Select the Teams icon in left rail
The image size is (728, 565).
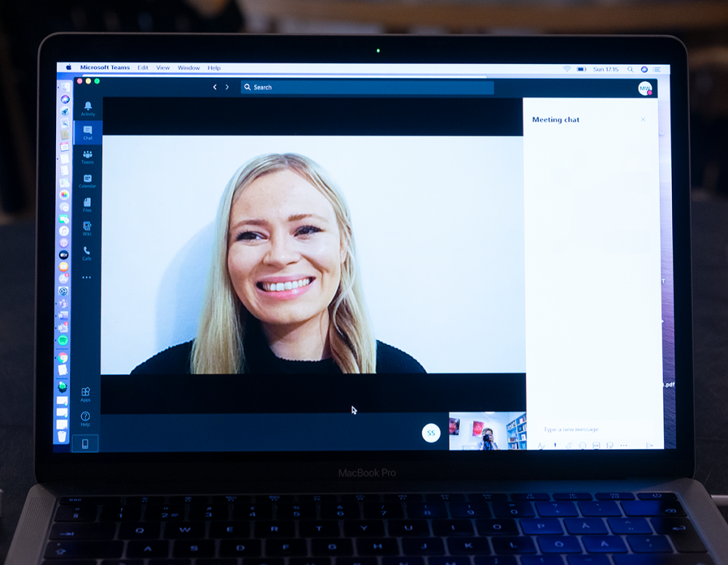87,157
